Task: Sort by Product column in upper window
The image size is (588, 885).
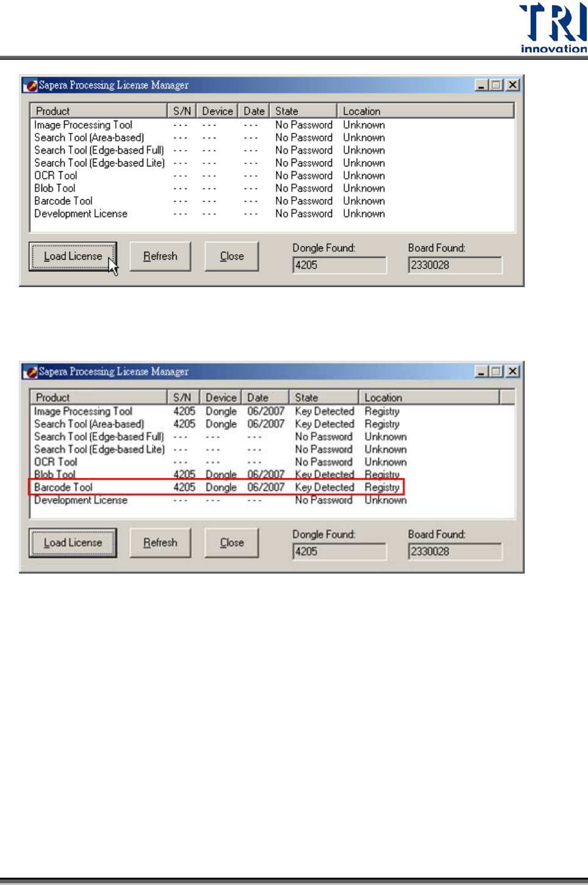Action: pyautogui.click(x=99, y=111)
